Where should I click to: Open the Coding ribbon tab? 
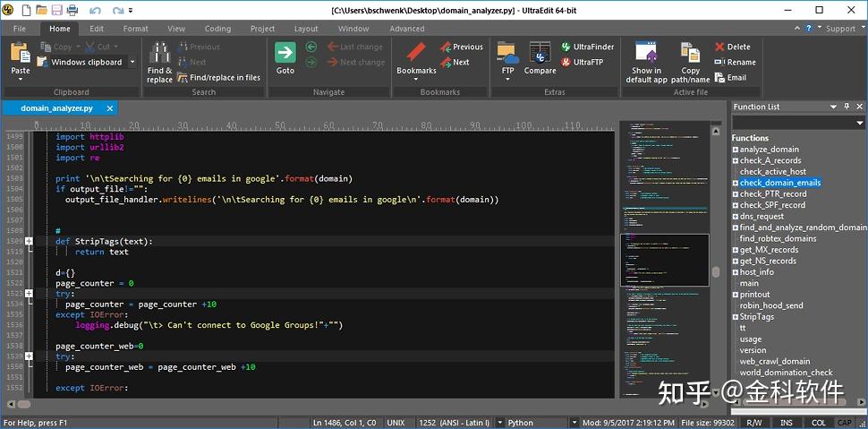coord(217,29)
